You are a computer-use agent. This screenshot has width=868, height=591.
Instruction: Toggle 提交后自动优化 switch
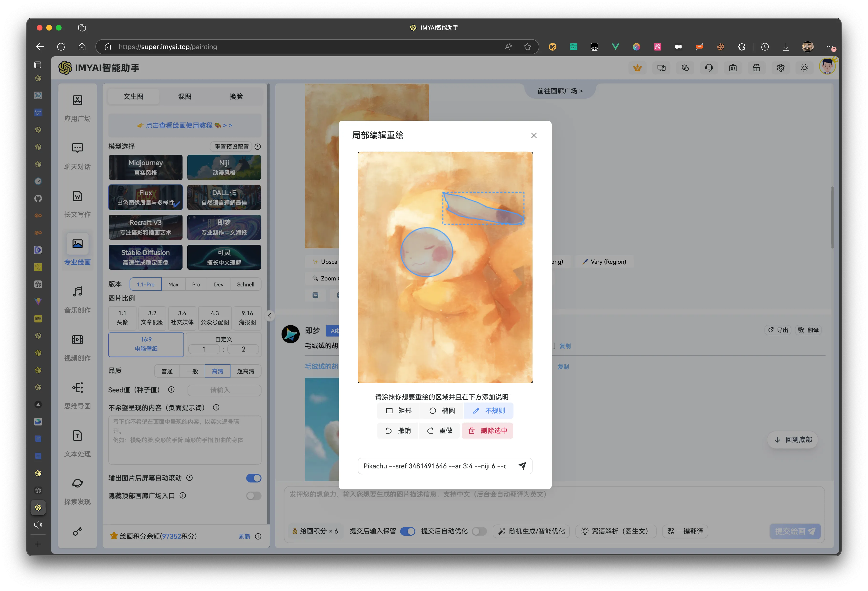(479, 531)
